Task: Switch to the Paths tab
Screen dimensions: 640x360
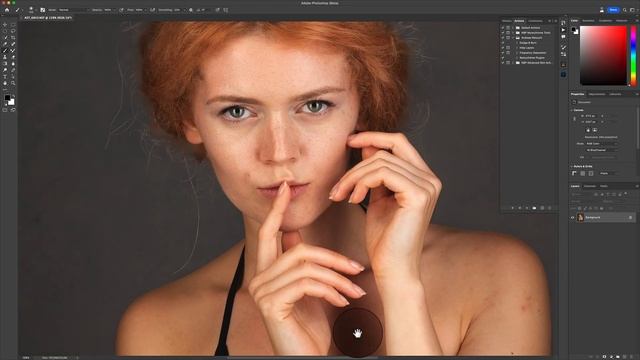Action: tap(604, 186)
